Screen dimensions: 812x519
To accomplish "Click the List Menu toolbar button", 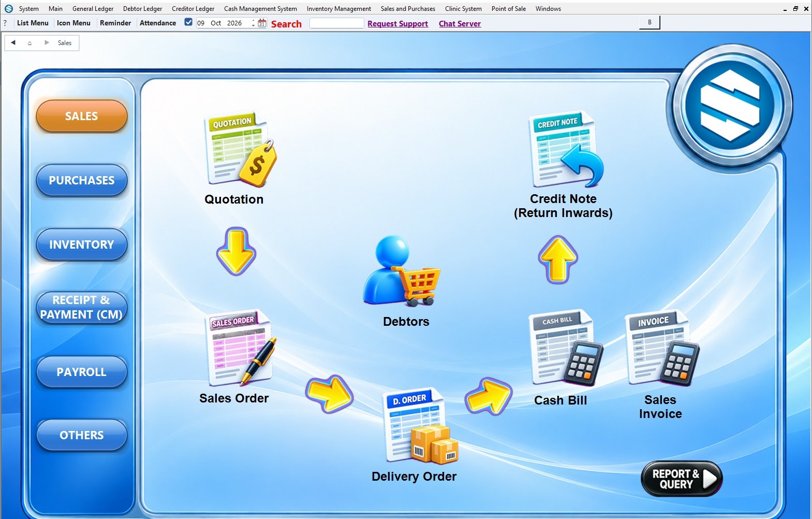I will click(33, 23).
